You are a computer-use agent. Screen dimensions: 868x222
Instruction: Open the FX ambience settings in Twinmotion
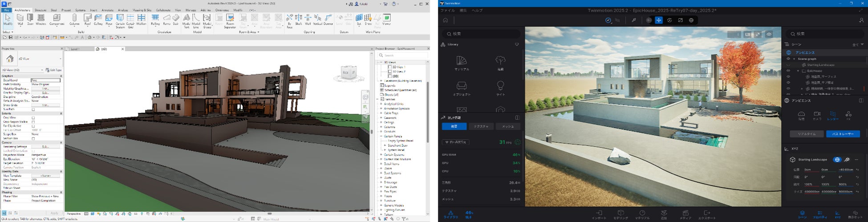(x=848, y=116)
